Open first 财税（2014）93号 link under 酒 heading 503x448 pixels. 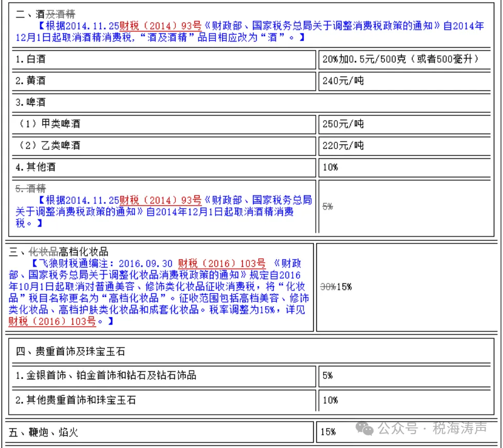(x=159, y=25)
